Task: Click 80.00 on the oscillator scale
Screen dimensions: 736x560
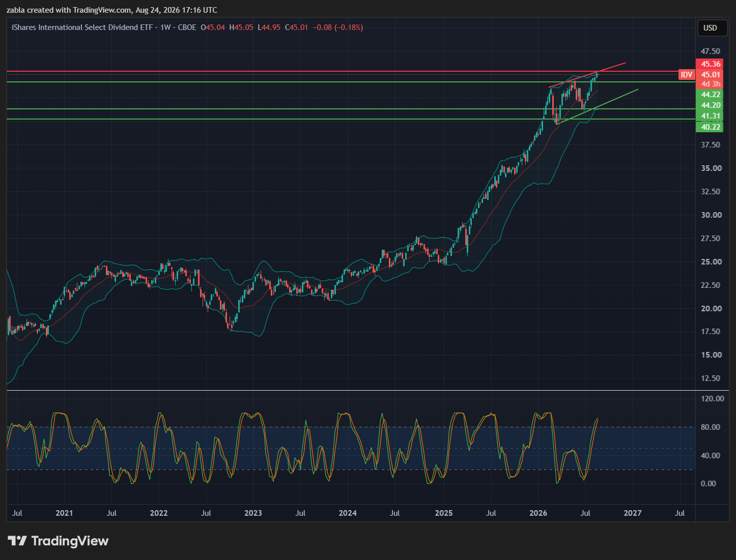Action: 711,427
